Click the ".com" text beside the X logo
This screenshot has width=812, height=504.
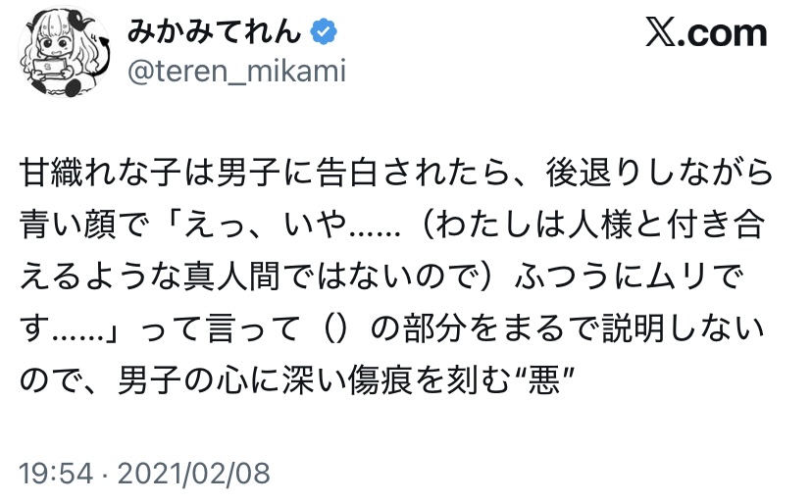(728, 34)
